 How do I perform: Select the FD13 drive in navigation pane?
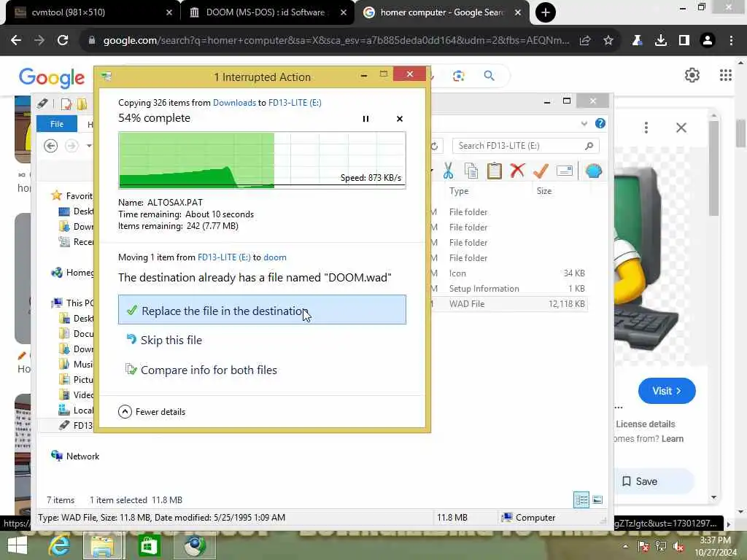coord(76,425)
